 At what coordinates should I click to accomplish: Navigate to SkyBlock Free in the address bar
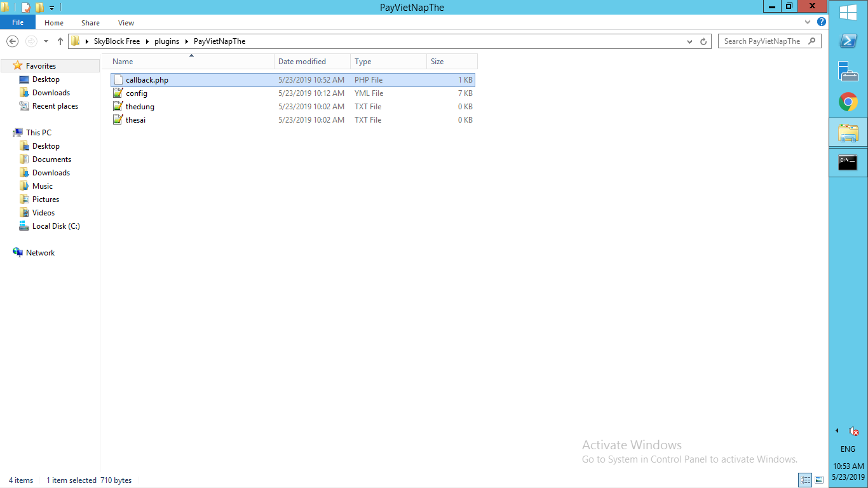pos(117,41)
